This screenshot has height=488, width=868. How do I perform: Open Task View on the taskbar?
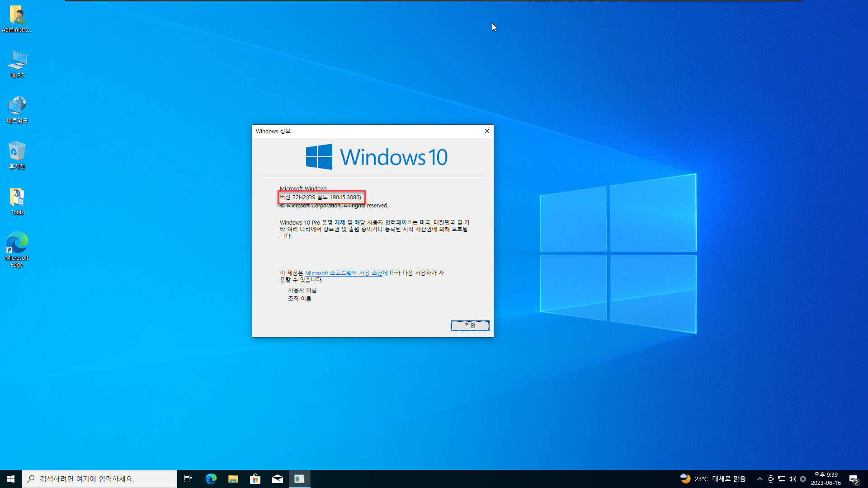coord(188,479)
